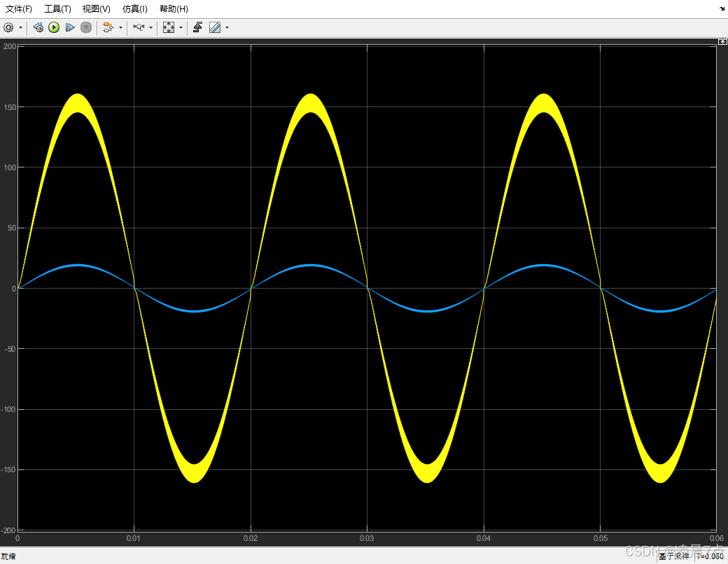
Task: Click the 就绪 status text
Action: coord(8,556)
